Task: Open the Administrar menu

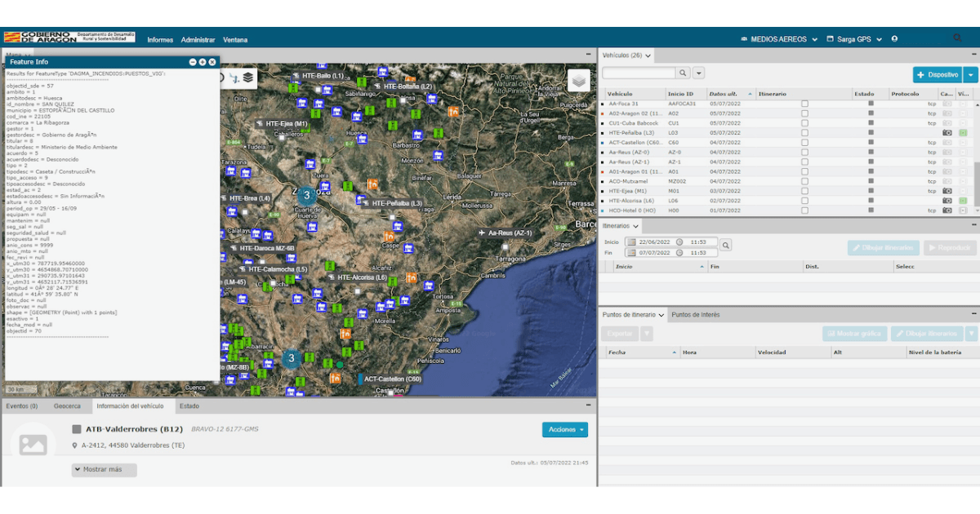Action: tap(198, 39)
